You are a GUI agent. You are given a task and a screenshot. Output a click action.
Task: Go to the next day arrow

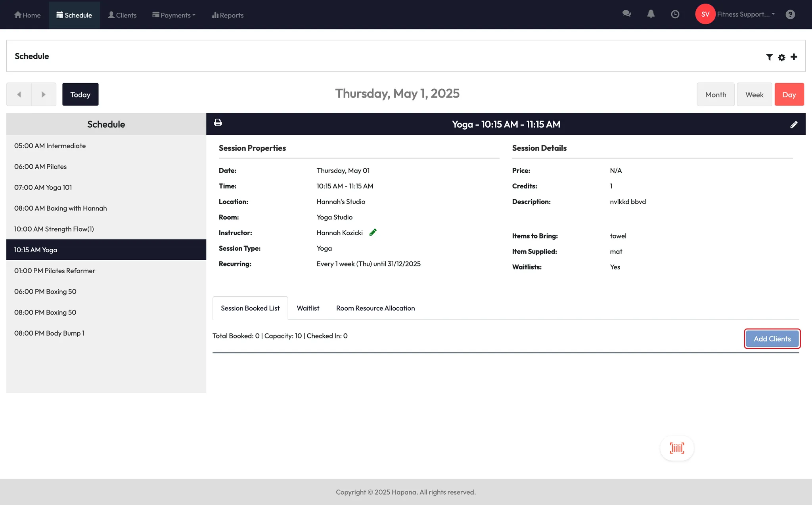click(44, 94)
